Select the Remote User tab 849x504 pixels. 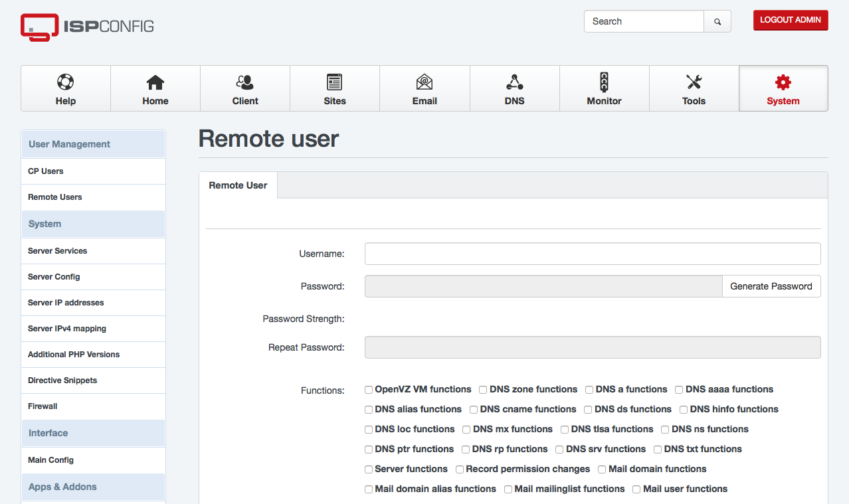[238, 185]
